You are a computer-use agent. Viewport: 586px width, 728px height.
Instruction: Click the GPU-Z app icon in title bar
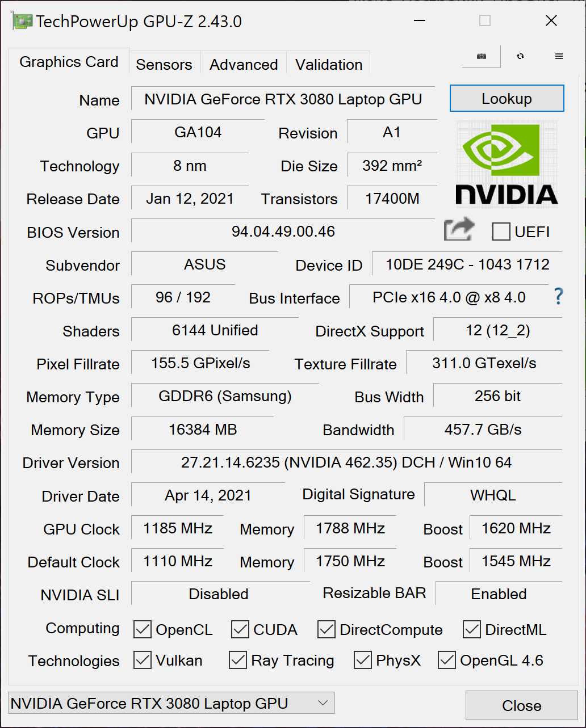point(22,22)
